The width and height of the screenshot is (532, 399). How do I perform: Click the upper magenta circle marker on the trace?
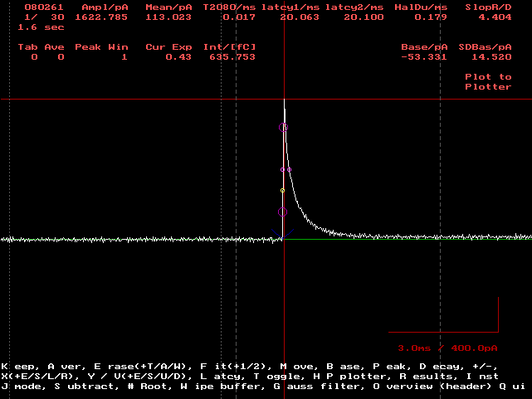(x=283, y=127)
